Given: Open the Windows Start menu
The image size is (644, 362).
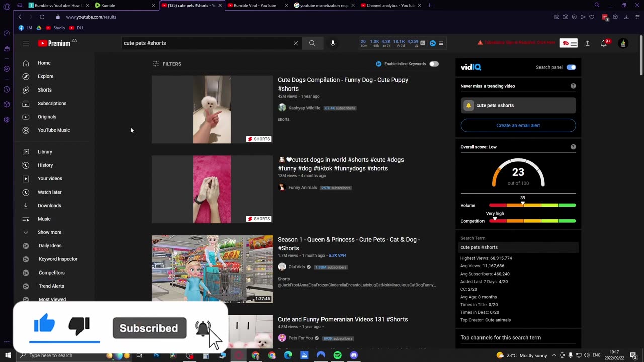Looking at the screenshot, I should point(8,355).
